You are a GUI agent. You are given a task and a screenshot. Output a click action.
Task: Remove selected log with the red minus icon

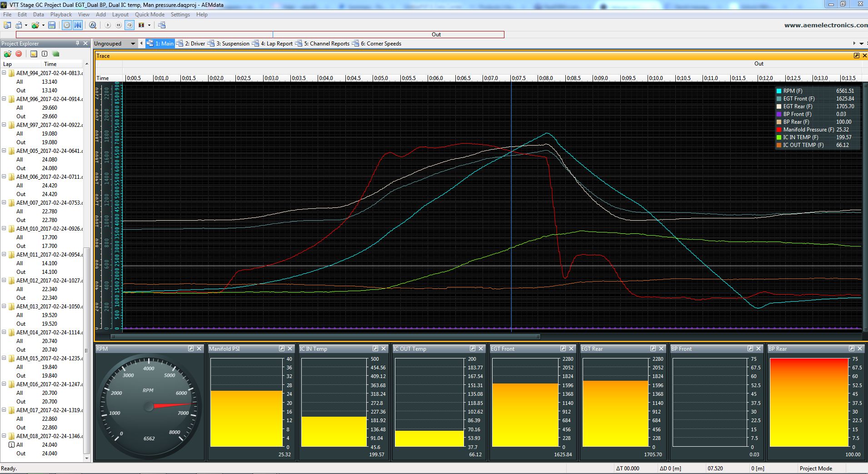(19, 54)
